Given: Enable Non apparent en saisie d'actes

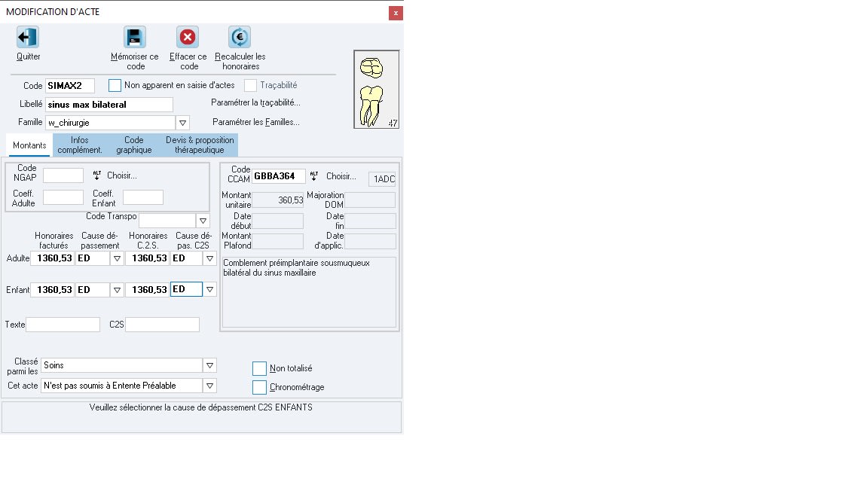Looking at the screenshot, I should [115, 85].
